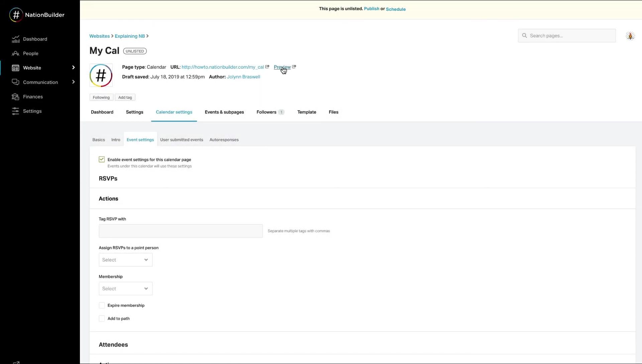This screenshot has height=364, width=642.
Task: Check the Expire membership box
Action: point(102,305)
